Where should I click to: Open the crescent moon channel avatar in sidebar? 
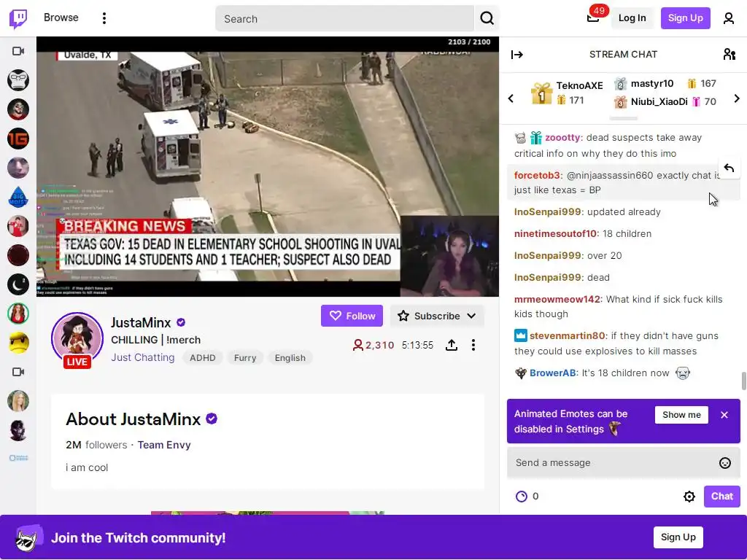(x=18, y=285)
